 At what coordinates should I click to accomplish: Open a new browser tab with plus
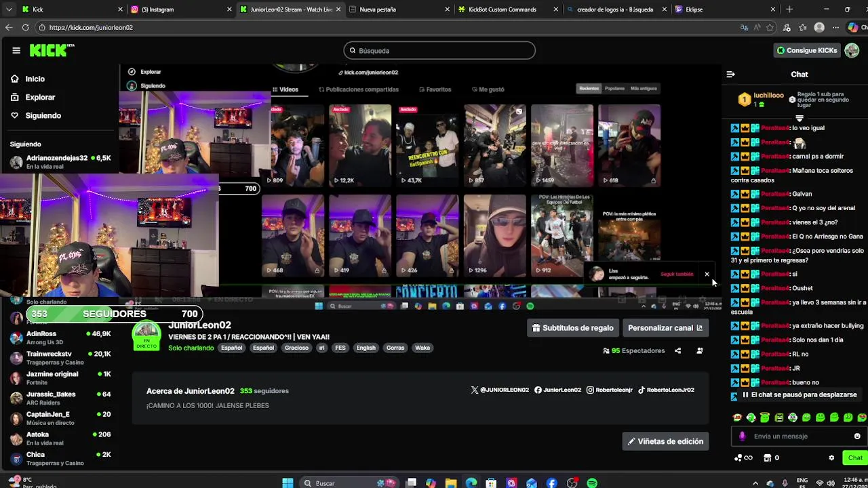coord(789,9)
